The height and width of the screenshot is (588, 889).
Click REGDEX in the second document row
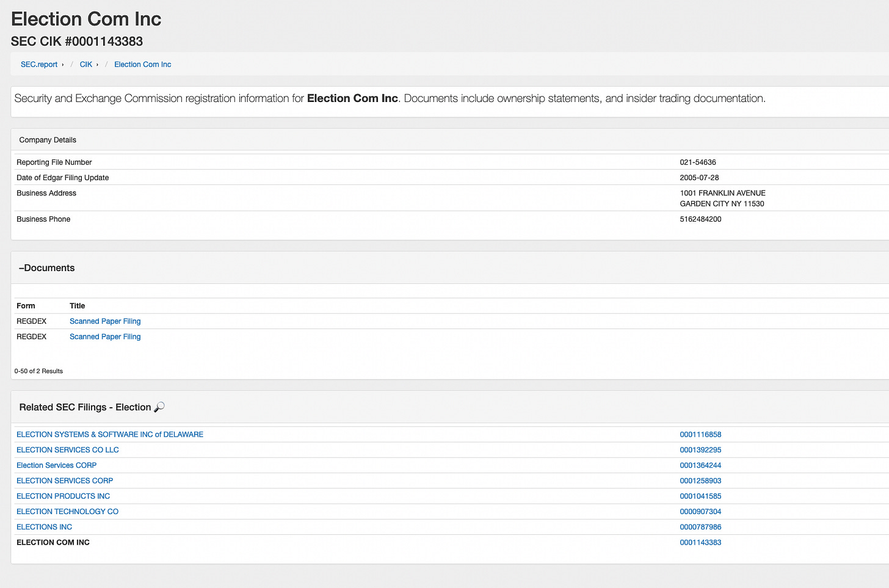coord(32,336)
